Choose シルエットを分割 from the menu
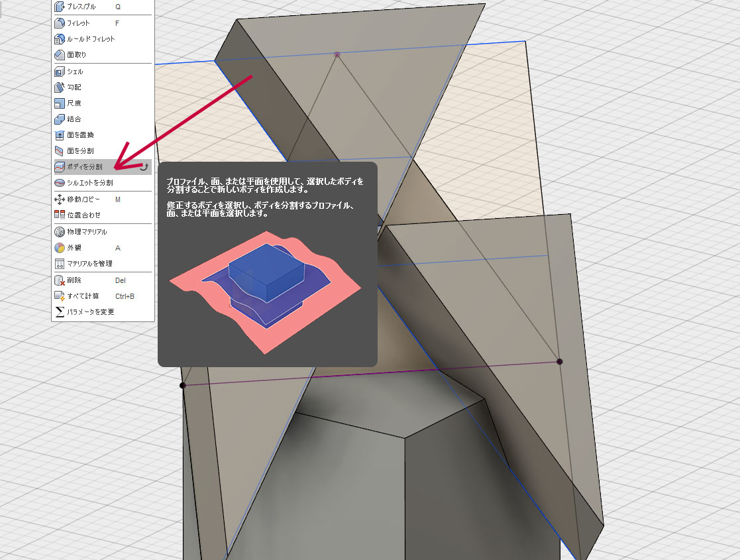 point(89,183)
